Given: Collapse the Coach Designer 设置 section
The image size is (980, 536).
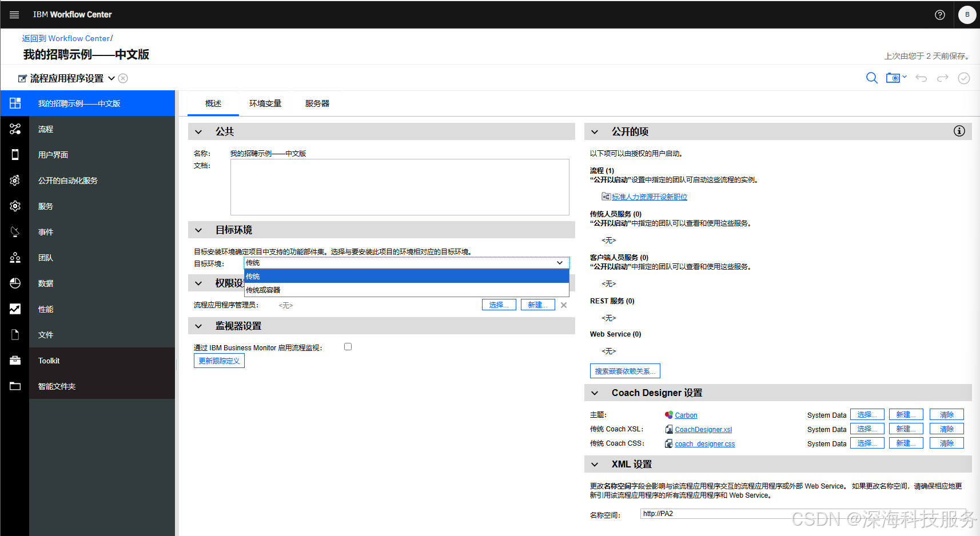Looking at the screenshot, I should click(595, 393).
